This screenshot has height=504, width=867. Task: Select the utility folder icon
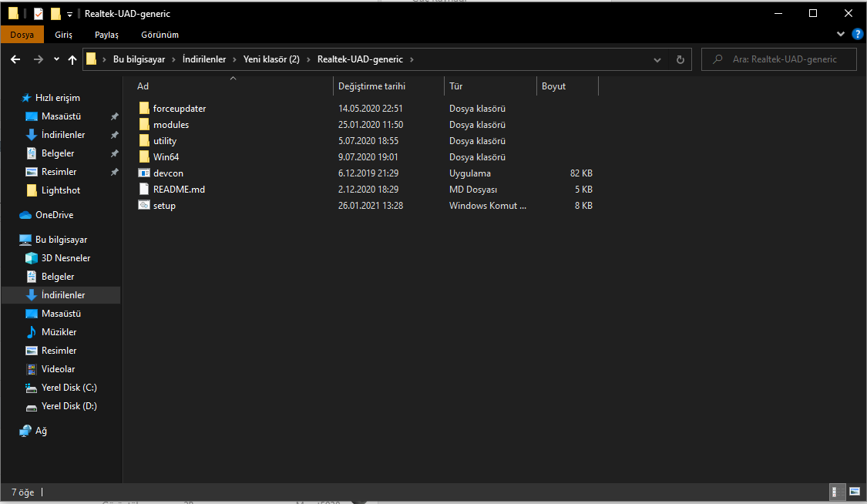(144, 140)
